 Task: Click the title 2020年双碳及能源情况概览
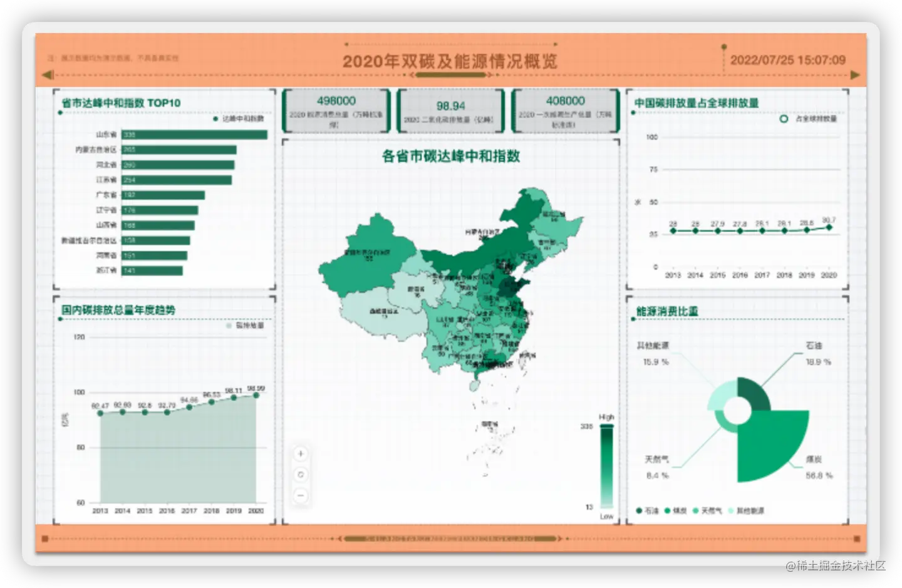point(450,61)
